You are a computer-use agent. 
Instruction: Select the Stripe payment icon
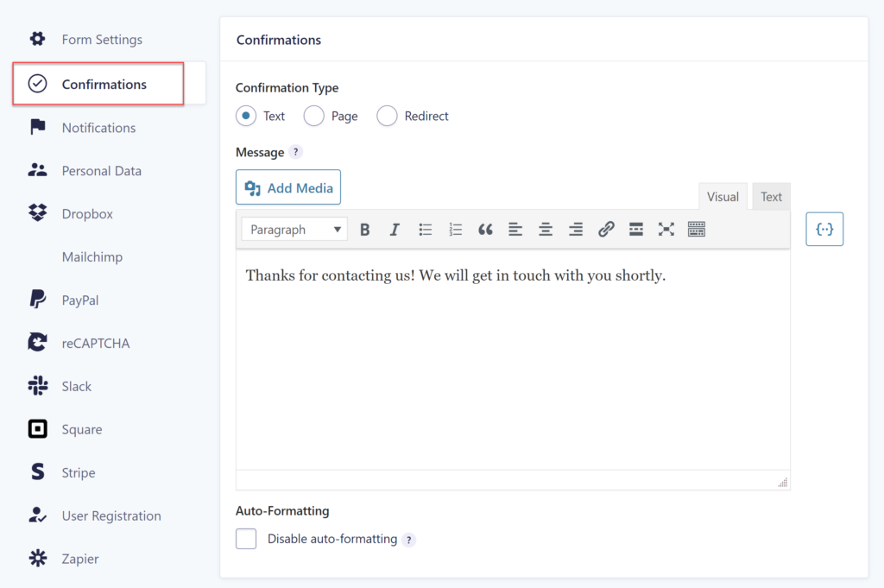click(x=38, y=472)
